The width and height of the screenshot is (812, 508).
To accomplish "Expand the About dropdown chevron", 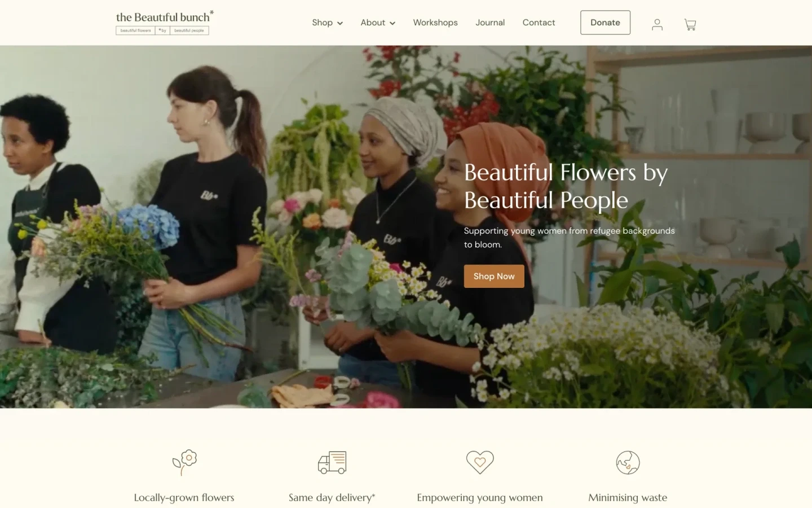I will point(392,23).
